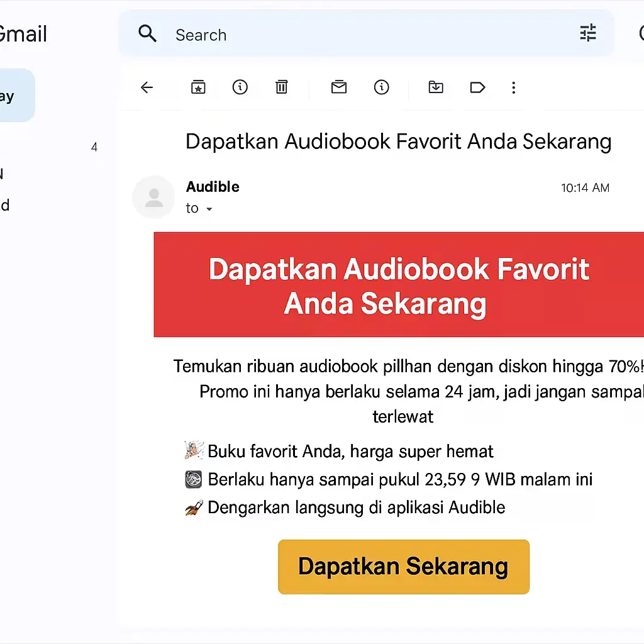Show search options via the sliders icon

[588, 33]
